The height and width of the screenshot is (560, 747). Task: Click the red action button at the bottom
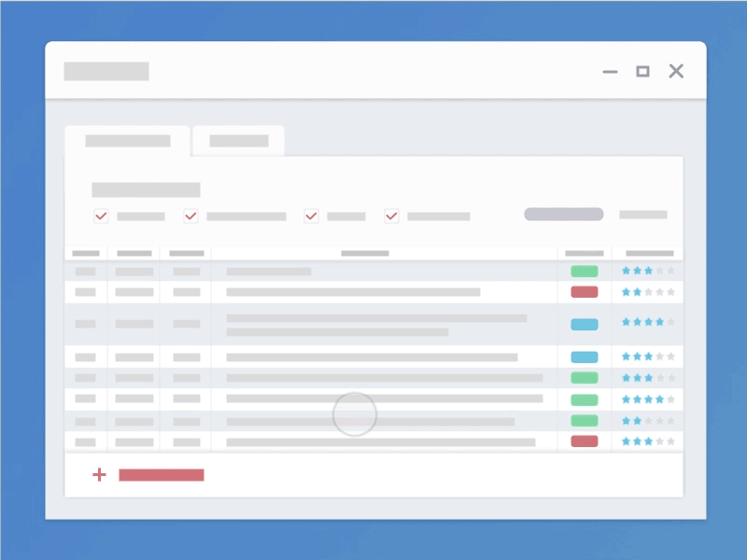tap(160, 475)
